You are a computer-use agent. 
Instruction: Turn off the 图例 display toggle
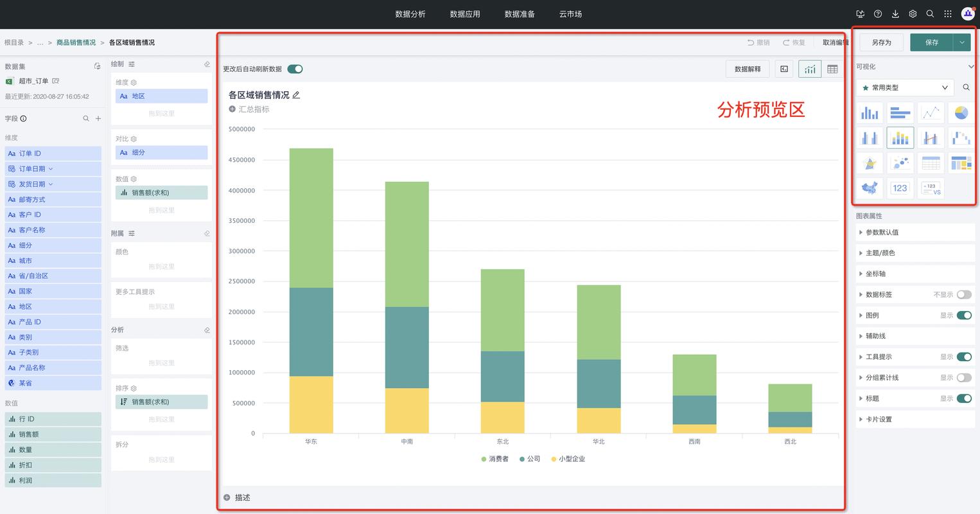[964, 315]
